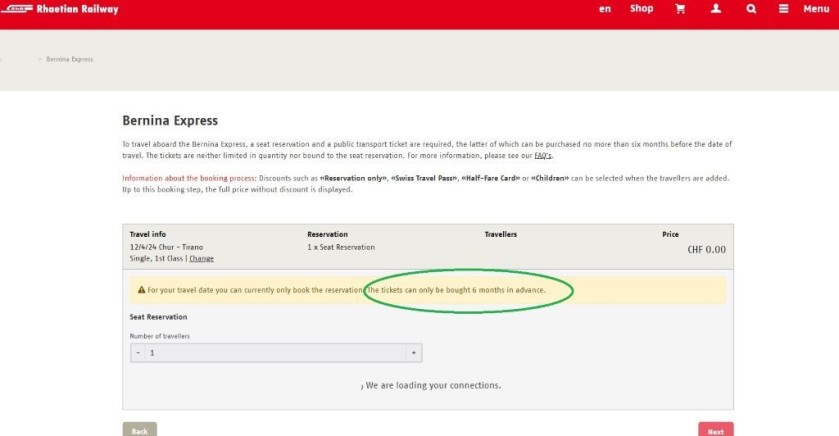The image size is (839, 436).
Task: Open the Menu label in header
Action: point(816,9)
